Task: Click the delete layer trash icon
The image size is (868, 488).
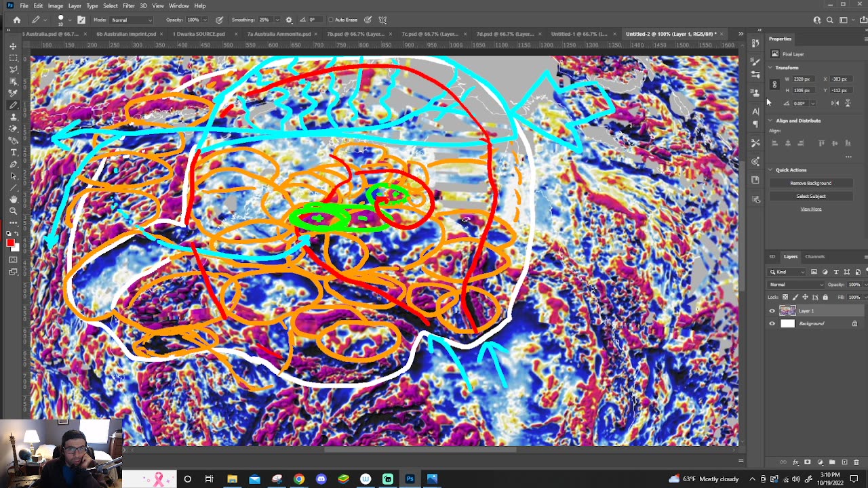Action: pos(856,462)
